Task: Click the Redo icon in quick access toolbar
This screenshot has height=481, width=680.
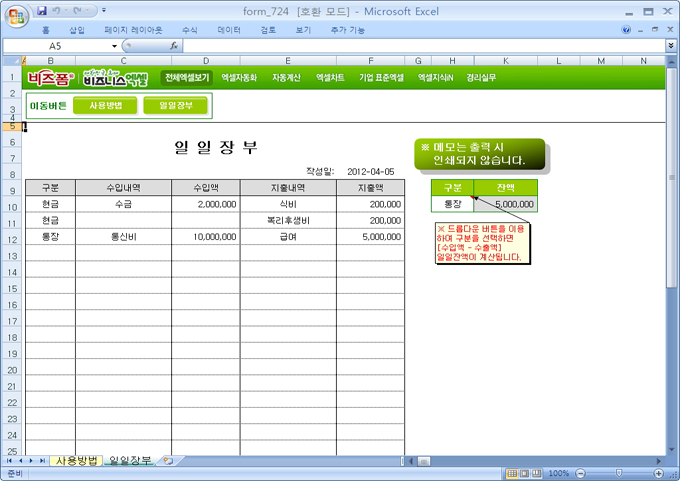Action: pos(78,10)
